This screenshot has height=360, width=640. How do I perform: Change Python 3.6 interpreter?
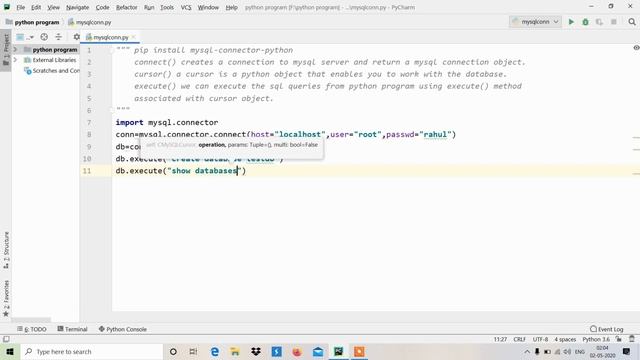pos(596,339)
